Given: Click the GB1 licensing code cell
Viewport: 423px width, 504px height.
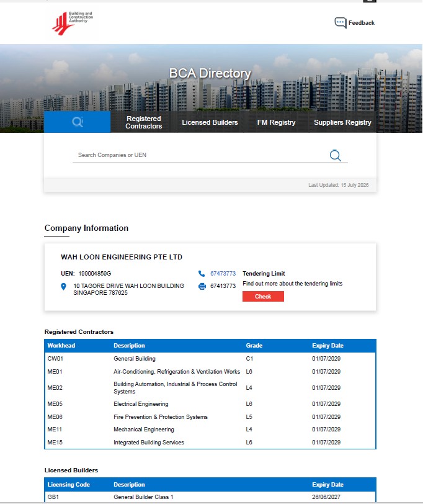Looking at the screenshot, I should (53, 497).
